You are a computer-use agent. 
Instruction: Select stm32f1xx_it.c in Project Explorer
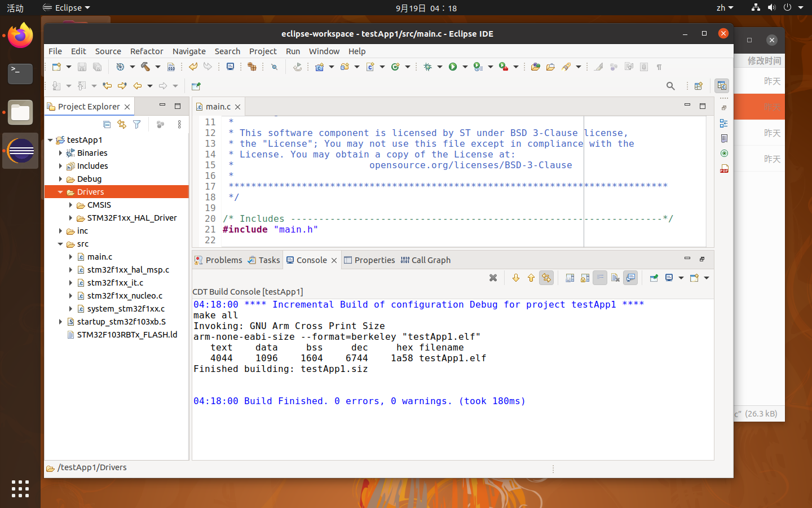(115, 283)
